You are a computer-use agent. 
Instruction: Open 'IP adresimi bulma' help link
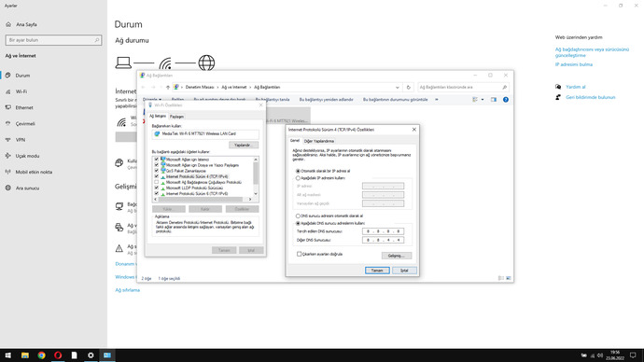[x=574, y=64]
